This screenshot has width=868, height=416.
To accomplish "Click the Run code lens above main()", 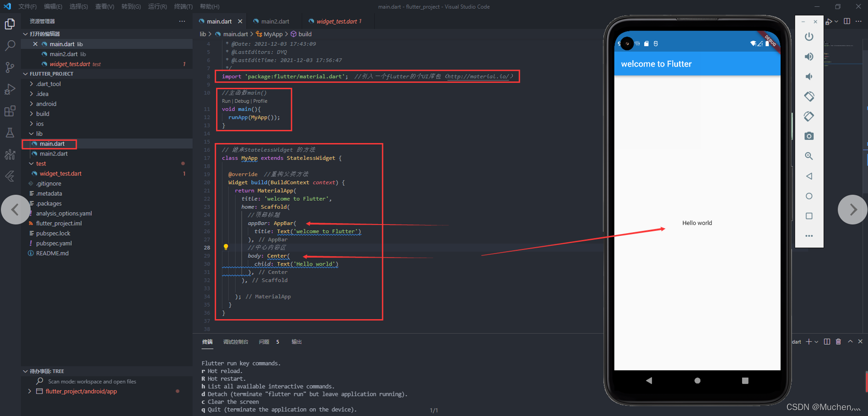I will coord(226,101).
